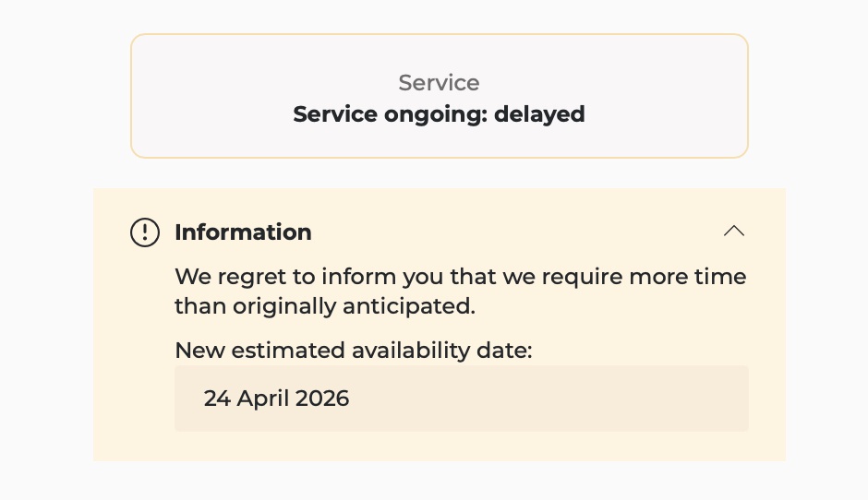Click the "than originally anticipated" line
Screen dimensions: 868x500
[325, 305]
